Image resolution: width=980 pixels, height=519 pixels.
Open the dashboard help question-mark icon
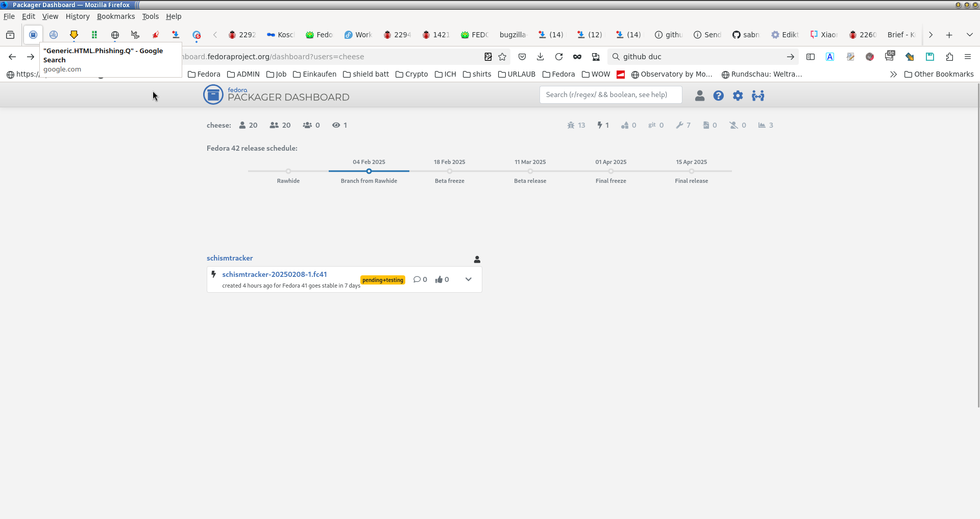pyautogui.click(x=719, y=96)
